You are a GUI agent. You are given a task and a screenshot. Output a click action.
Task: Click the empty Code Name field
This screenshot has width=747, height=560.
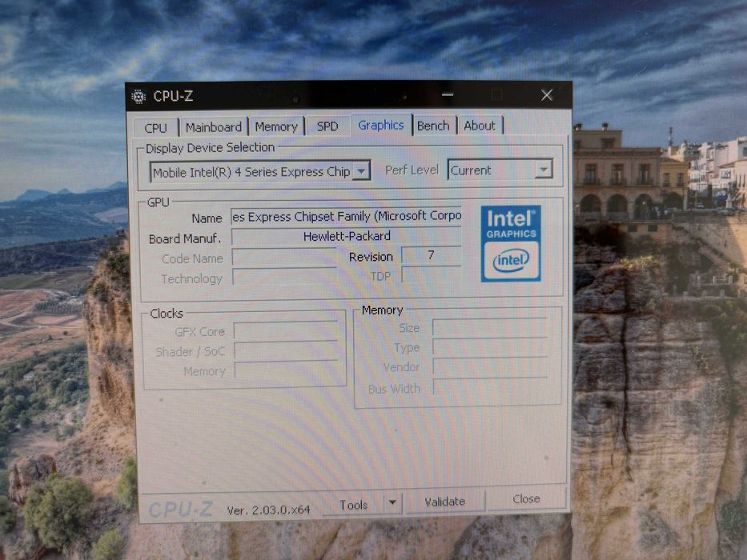(284, 257)
